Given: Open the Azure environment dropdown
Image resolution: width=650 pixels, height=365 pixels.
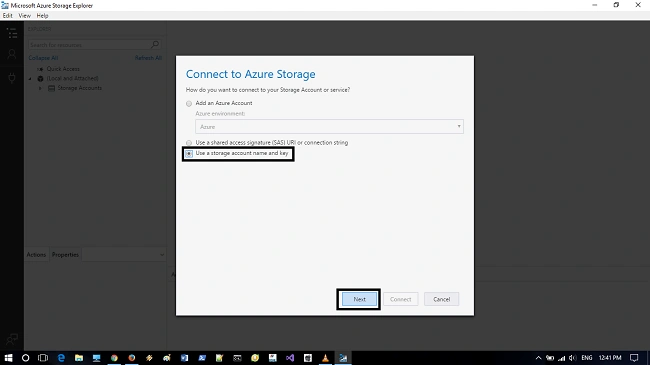Looking at the screenshot, I should pos(329,127).
